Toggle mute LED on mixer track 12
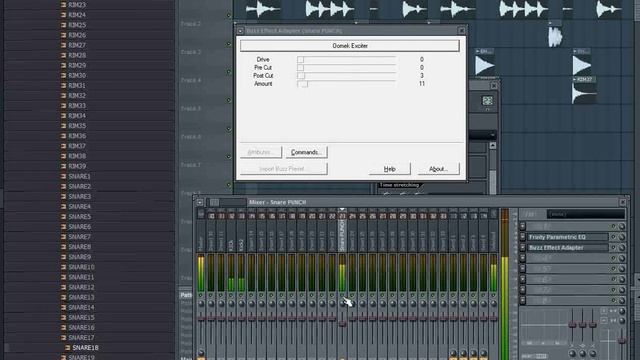 [231, 295]
